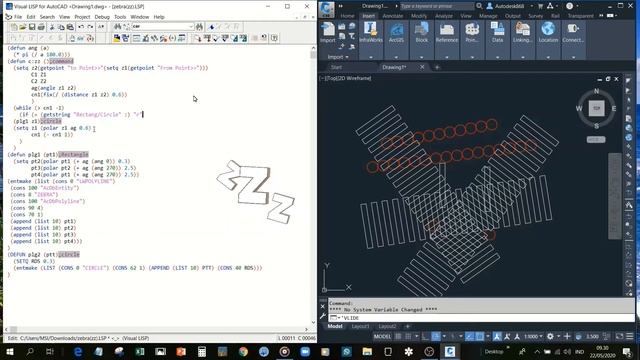Expand panel arrow below Data

click(497, 57)
